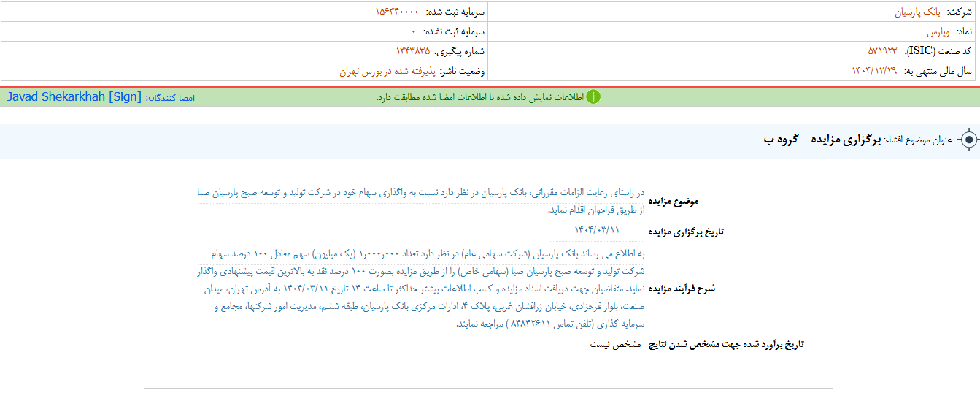
Task: Click the title برگزاری مزایده - گروه ب
Action: tap(823, 139)
